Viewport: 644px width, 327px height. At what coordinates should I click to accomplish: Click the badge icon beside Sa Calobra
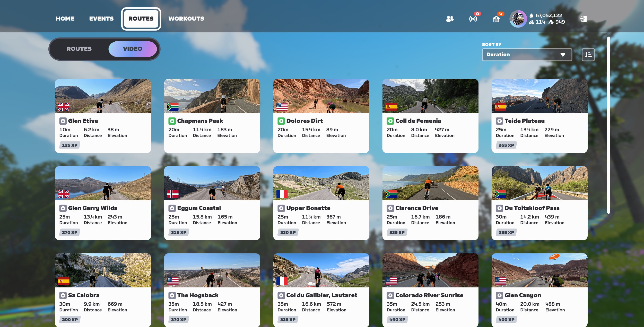coord(63,295)
